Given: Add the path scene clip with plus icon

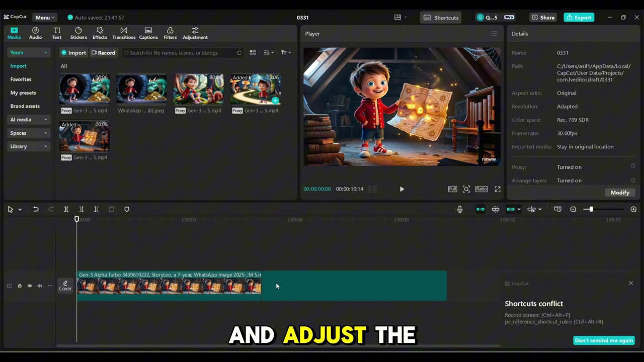Looking at the screenshot, I should (x=275, y=100).
